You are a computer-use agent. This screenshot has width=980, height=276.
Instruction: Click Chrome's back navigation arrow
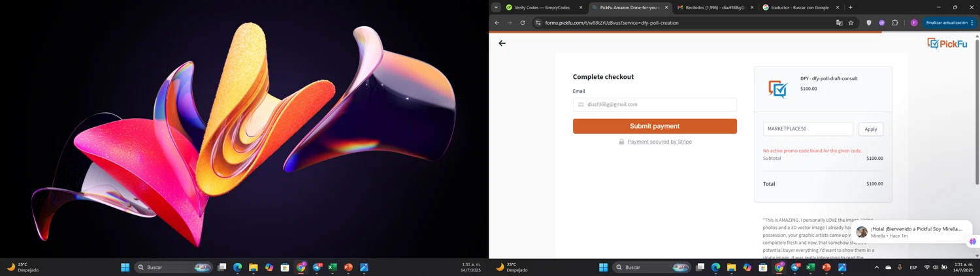(497, 23)
